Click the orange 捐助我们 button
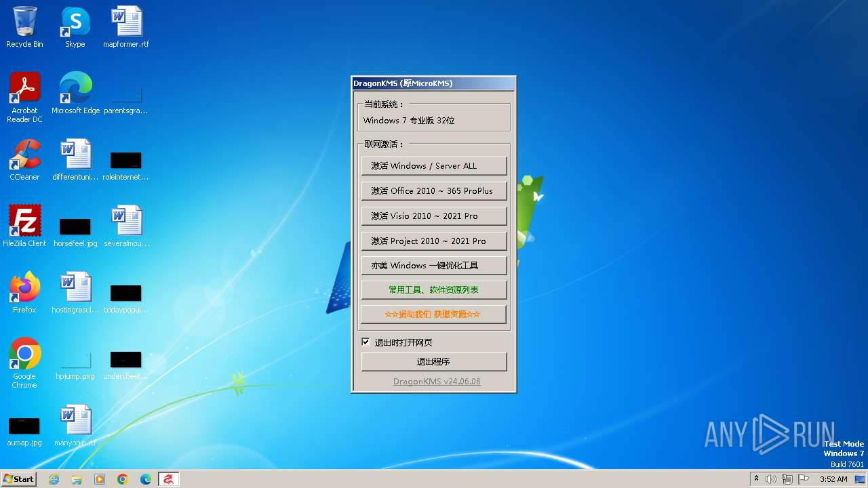 (434, 314)
